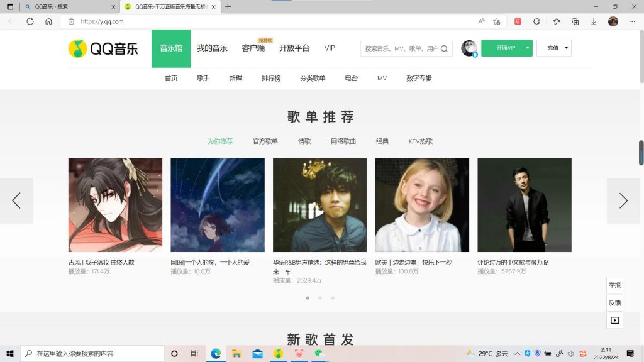Open 我的音乐 tab
This screenshot has width=644, height=362.
212,48
